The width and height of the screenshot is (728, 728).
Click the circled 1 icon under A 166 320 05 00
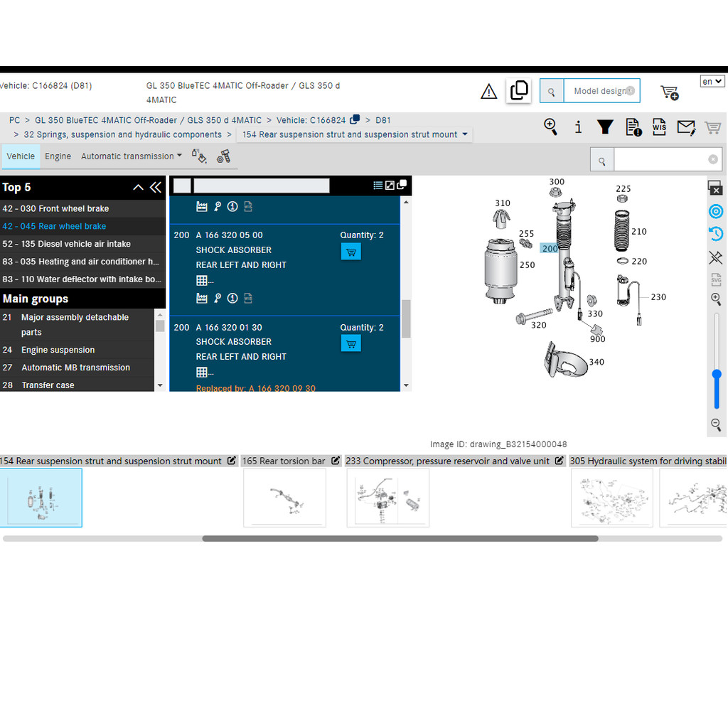[x=232, y=299]
